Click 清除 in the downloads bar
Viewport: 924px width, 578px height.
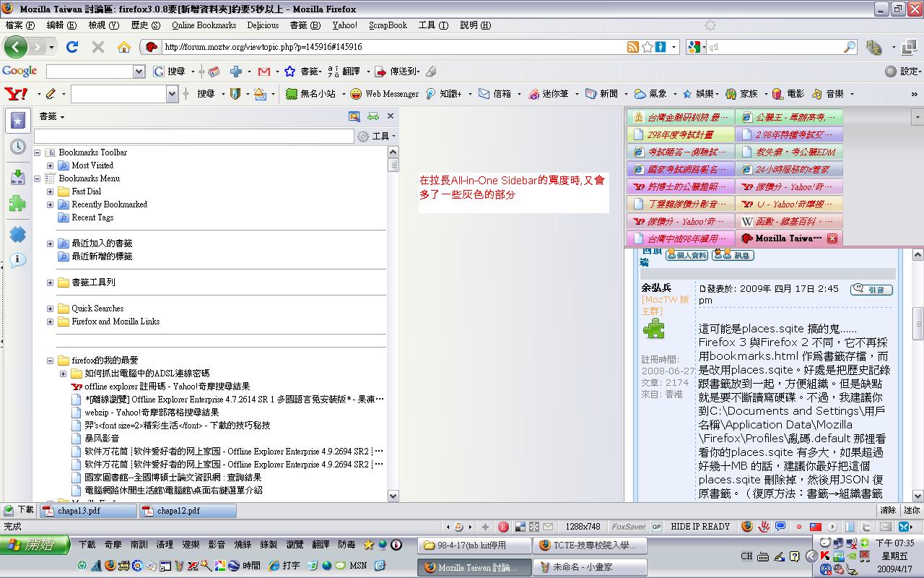(x=888, y=510)
